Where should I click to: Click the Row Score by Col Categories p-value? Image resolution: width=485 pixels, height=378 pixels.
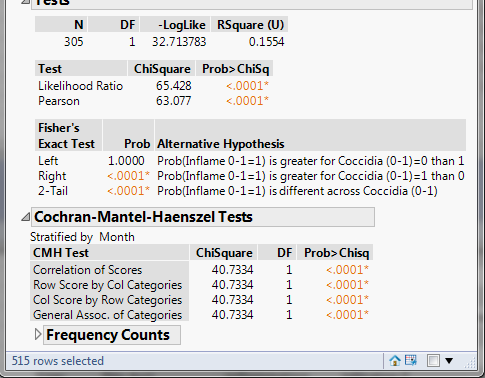pyautogui.click(x=347, y=285)
